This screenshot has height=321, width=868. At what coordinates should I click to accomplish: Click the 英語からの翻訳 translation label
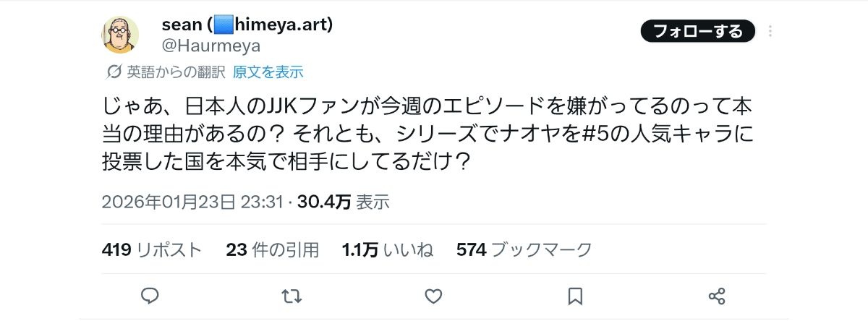click(176, 72)
